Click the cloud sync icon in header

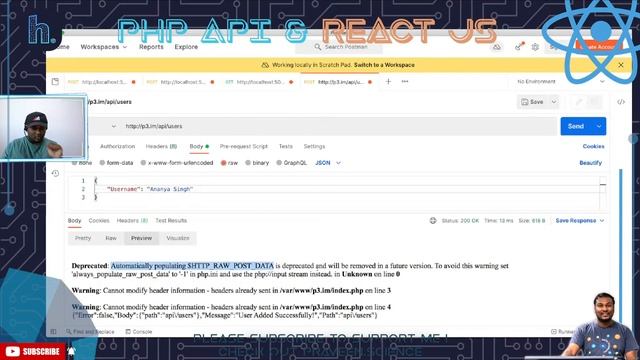497,47
